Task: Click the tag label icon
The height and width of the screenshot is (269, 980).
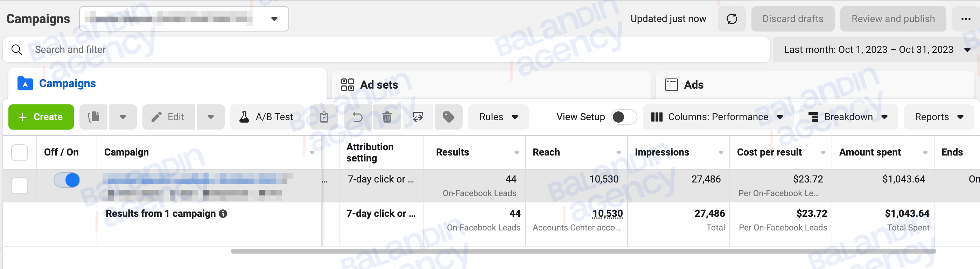Action: 449,117
